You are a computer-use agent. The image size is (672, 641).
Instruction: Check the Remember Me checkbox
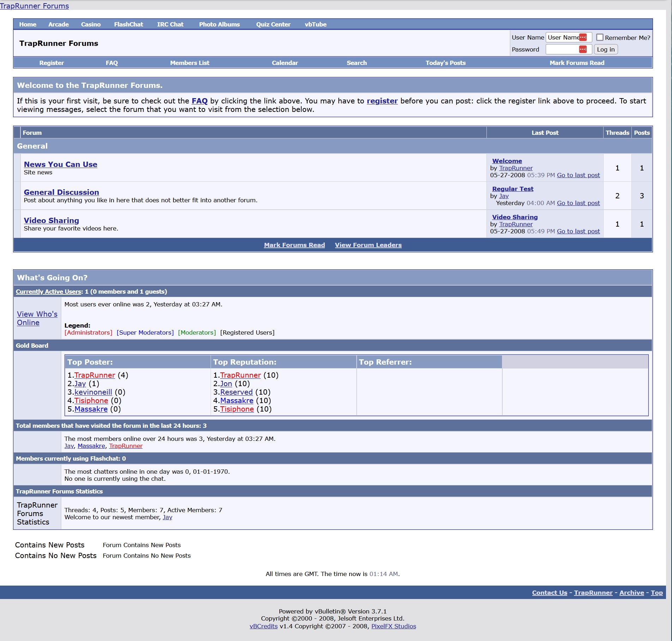coord(600,37)
